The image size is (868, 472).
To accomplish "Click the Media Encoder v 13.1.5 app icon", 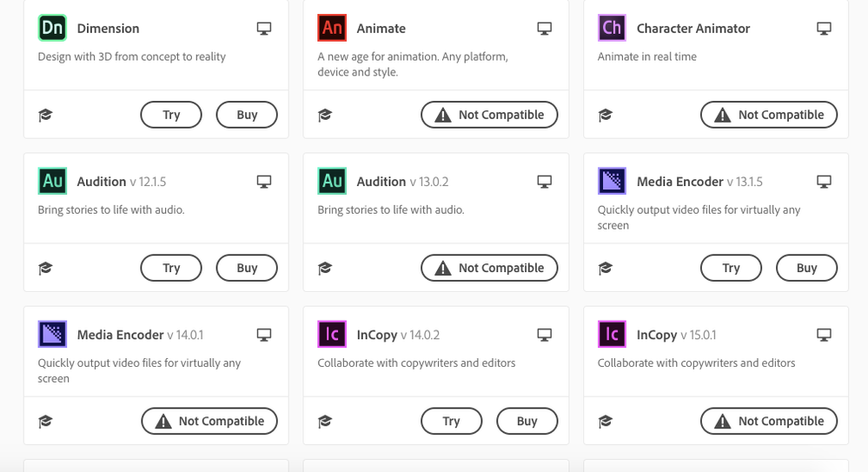I will 612,181.
